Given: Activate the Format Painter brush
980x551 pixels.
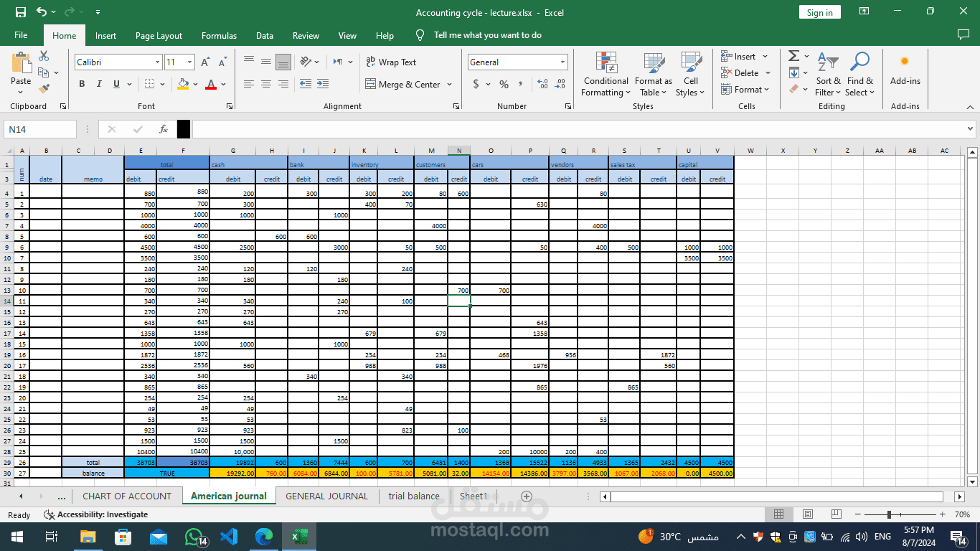Looking at the screenshot, I should tap(44, 89).
